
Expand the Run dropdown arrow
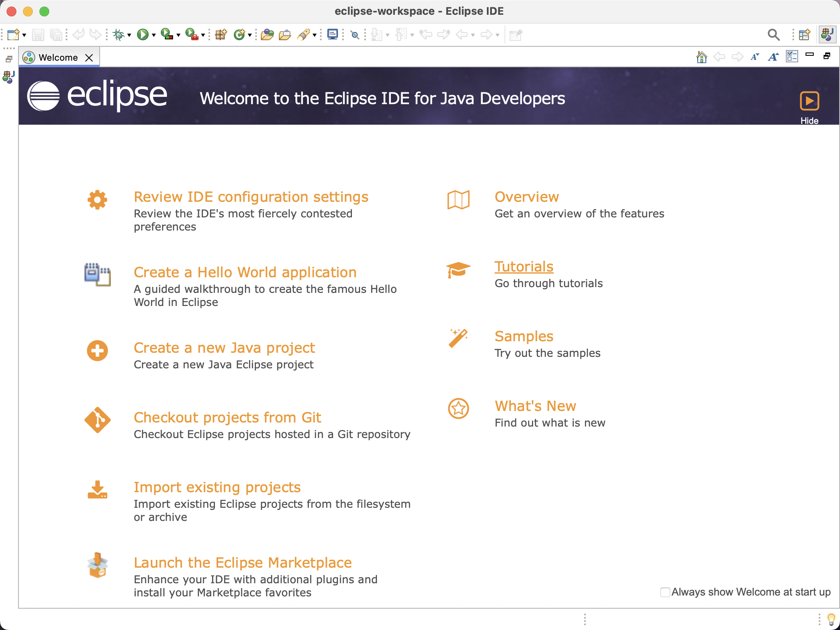(154, 35)
